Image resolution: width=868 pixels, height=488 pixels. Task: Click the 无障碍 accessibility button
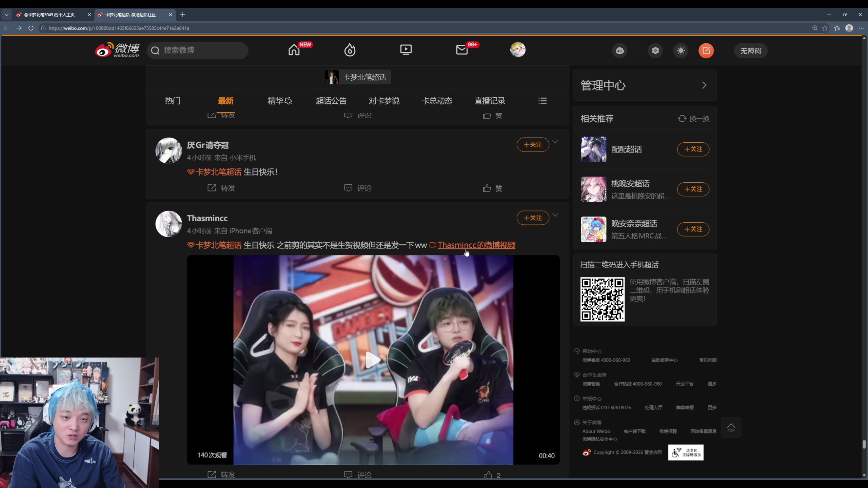click(x=751, y=51)
